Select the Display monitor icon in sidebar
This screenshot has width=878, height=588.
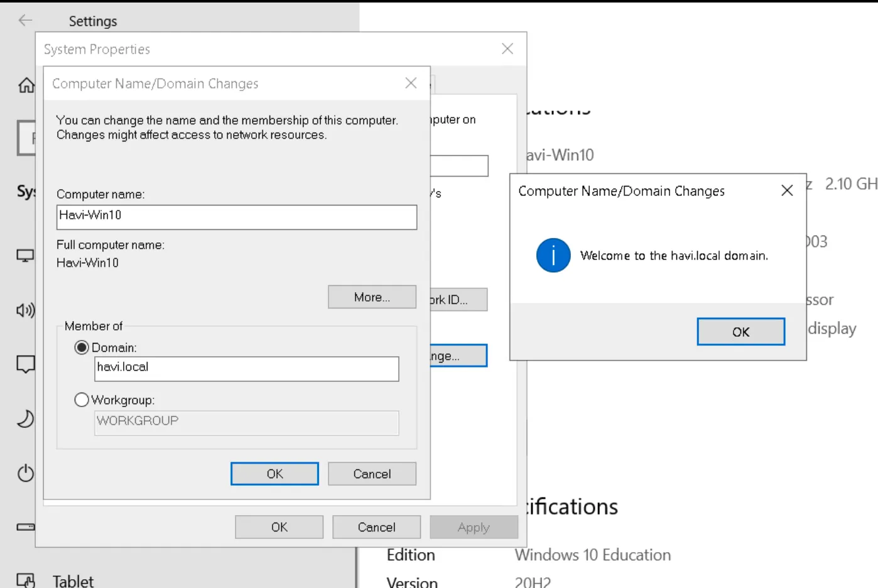tap(25, 256)
